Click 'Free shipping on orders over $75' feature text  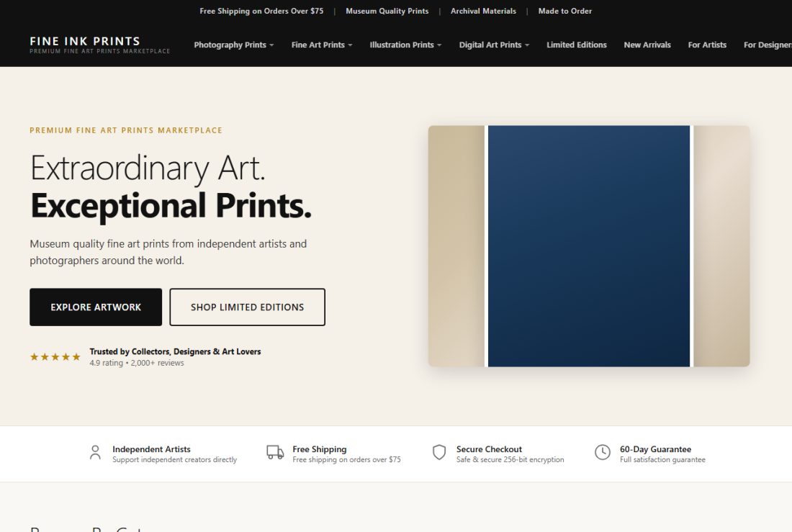346,460
